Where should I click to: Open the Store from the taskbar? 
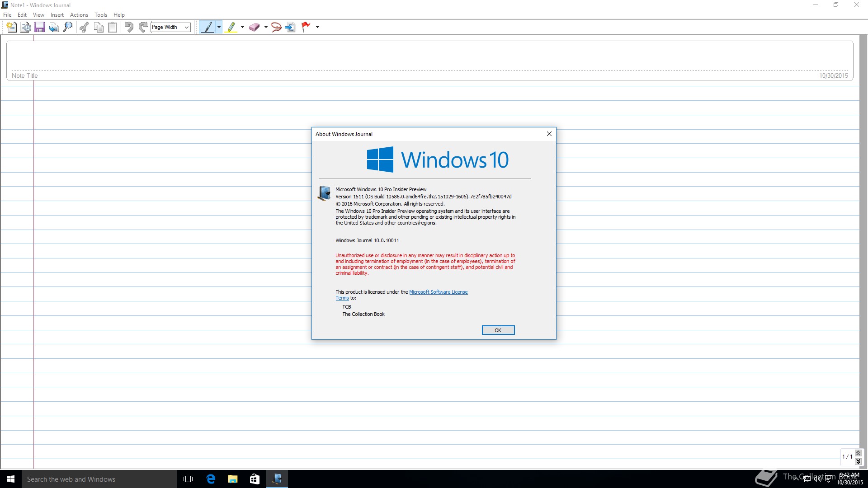pyautogui.click(x=255, y=479)
